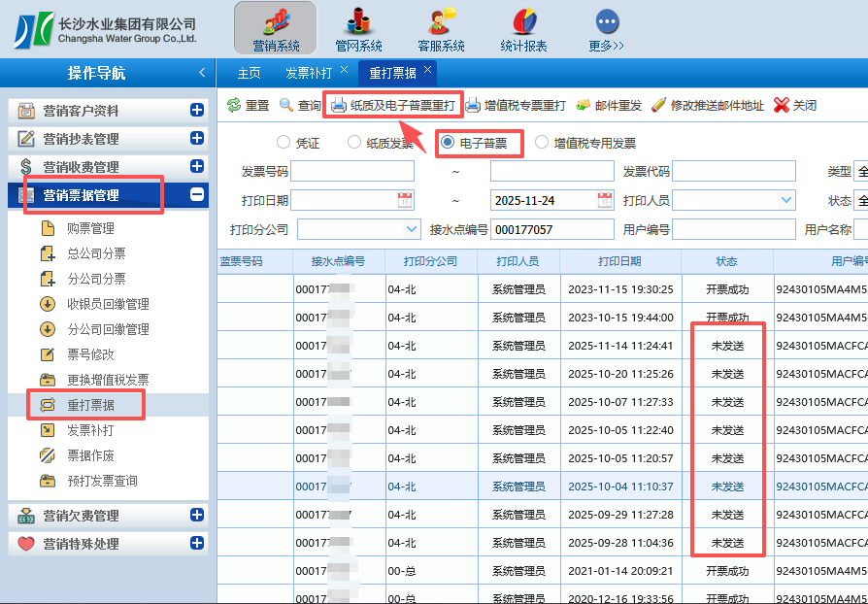Viewport: 868px width, 604px height.
Task: Open calendar picker for start 打印日期
Action: tap(406, 200)
